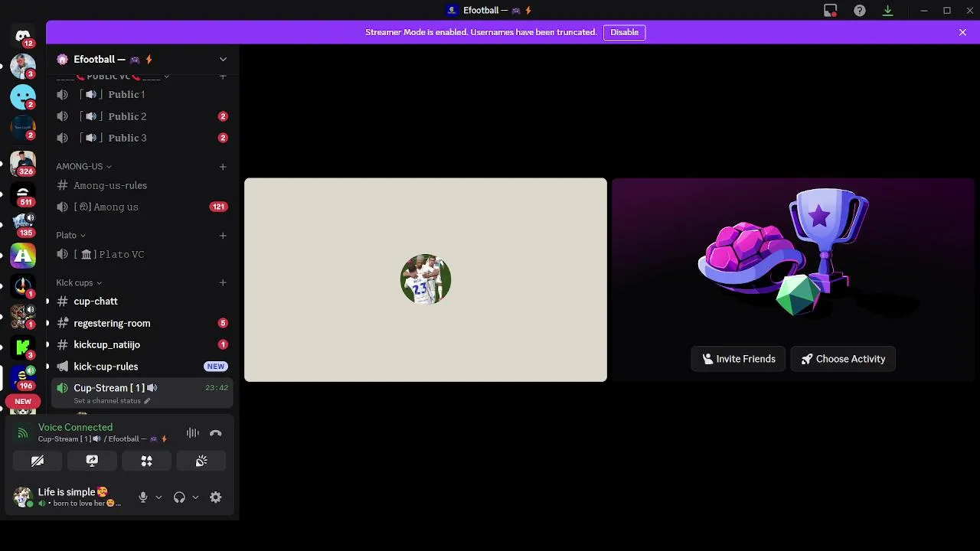Image resolution: width=980 pixels, height=551 pixels.
Task: Click the Choose Activity button
Action: point(843,359)
